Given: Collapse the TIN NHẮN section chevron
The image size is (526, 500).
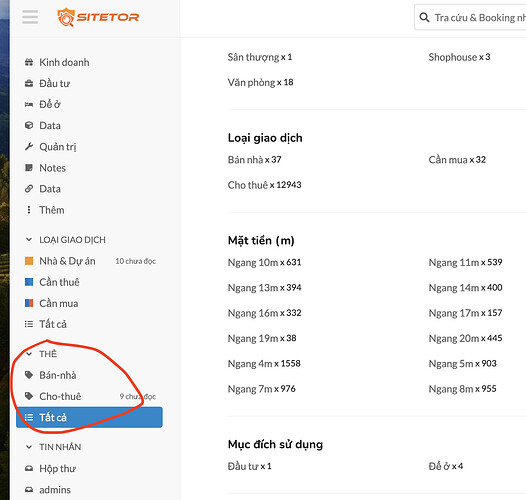Looking at the screenshot, I should coord(29,447).
